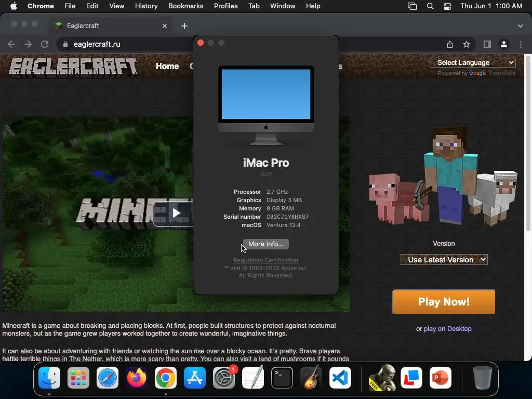Open a new Chrome tab
This screenshot has height=399, width=532.
[184, 26]
